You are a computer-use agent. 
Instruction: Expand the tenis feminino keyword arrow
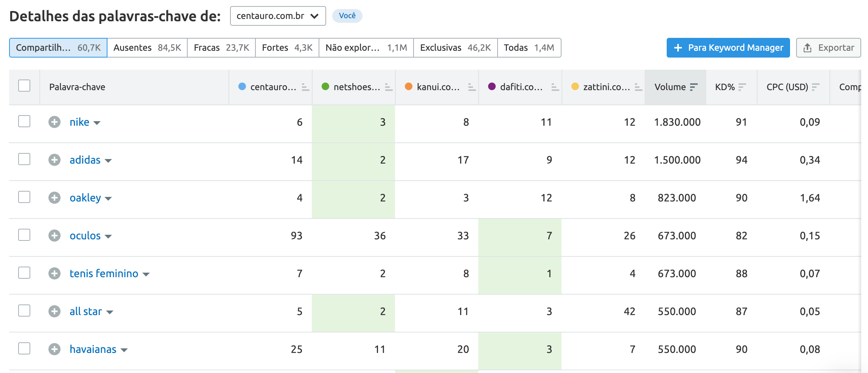pyautogui.click(x=146, y=274)
